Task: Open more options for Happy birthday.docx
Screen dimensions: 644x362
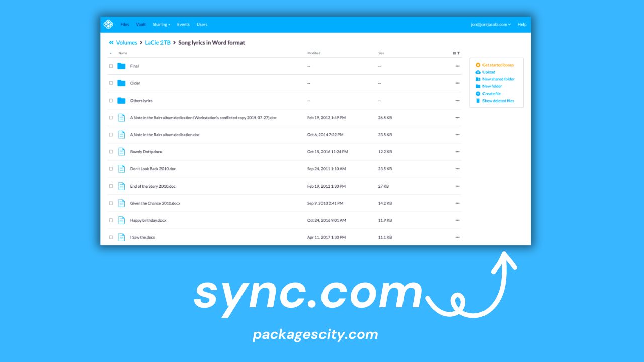Action: click(457, 220)
